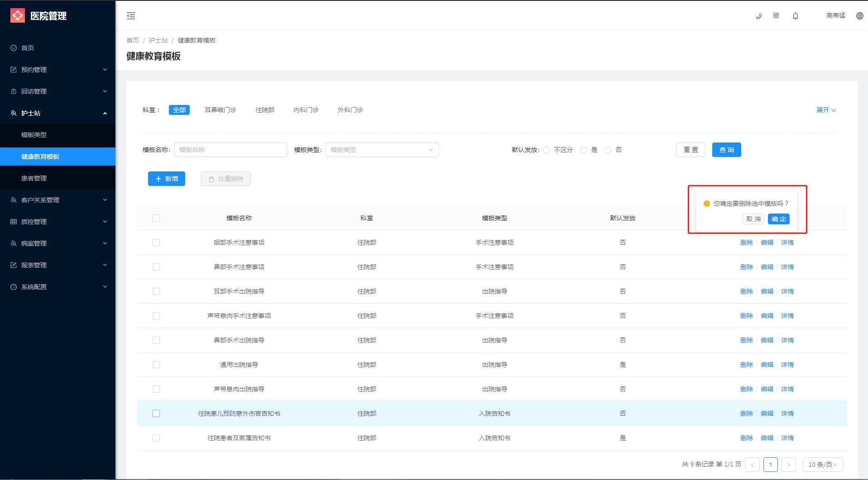The width and height of the screenshot is (868, 480).
Task: Cancel deletion with the 取消 button
Action: [753, 219]
